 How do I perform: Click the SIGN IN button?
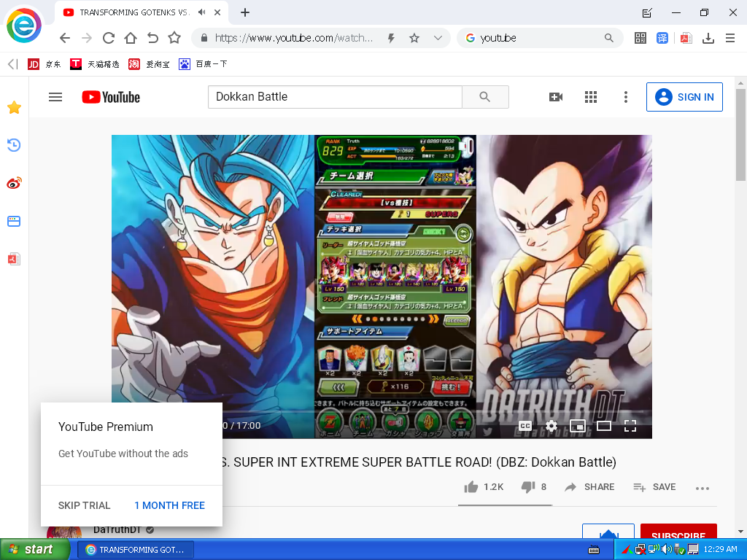pos(684,96)
